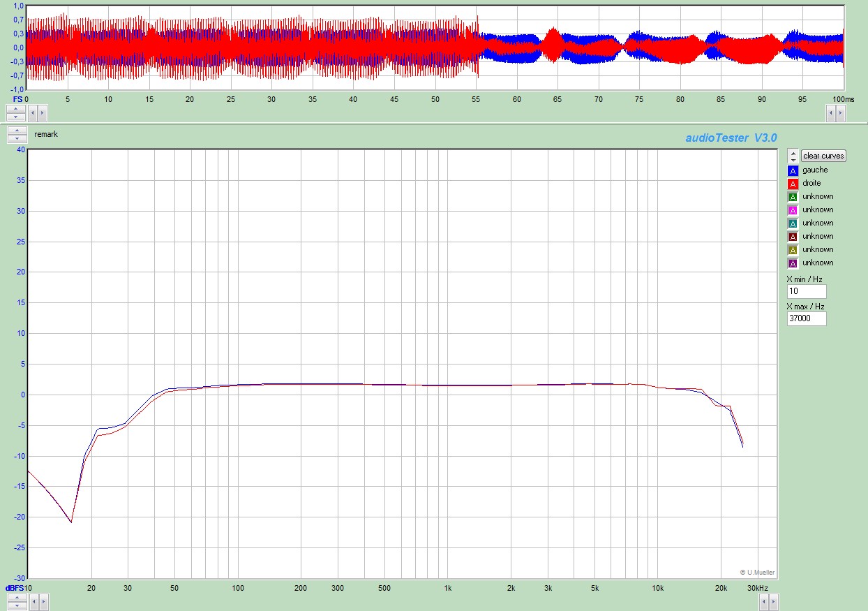Click the left arrow below 30kHz label

point(763,601)
